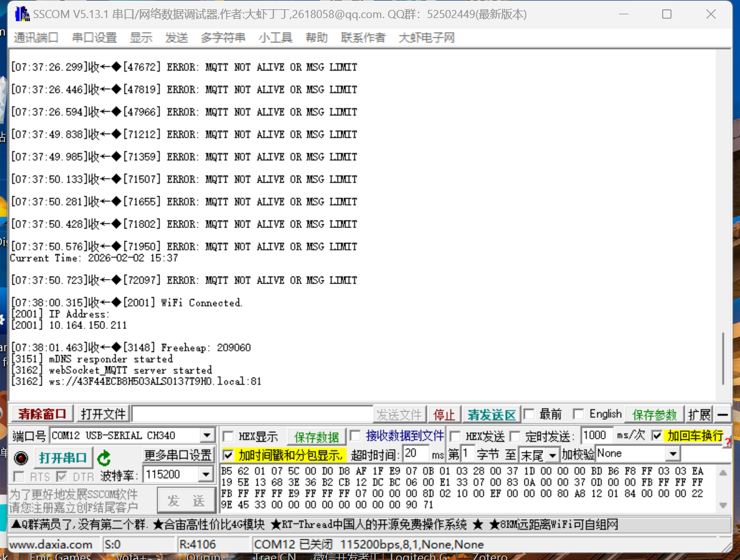
Task: Open the 显示 menu
Action: tap(141, 38)
